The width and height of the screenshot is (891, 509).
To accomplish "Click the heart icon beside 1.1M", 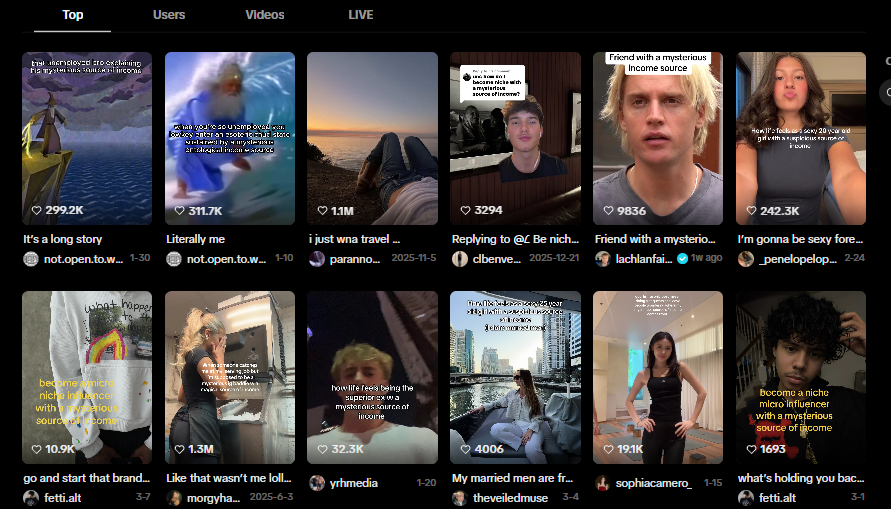I will [x=322, y=210].
